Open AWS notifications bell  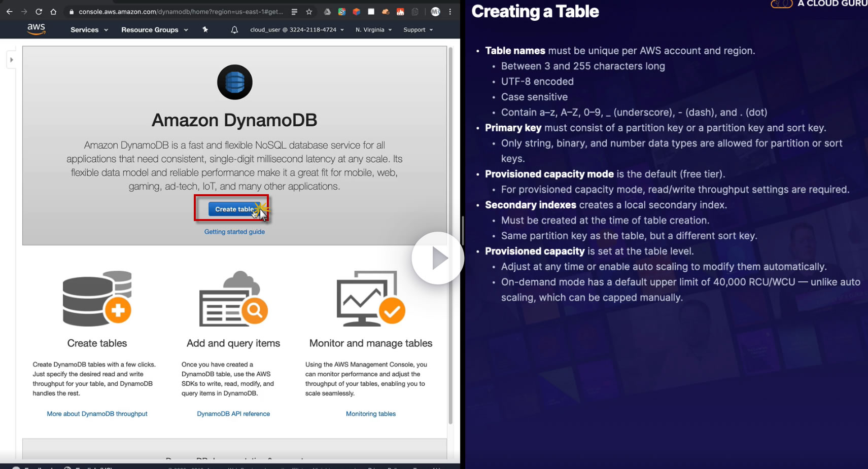tap(234, 30)
